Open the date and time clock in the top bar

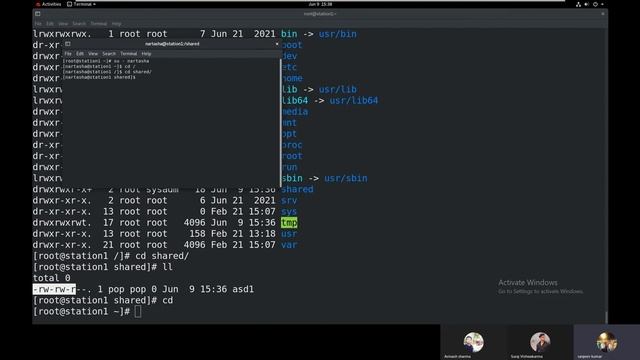[x=320, y=4]
